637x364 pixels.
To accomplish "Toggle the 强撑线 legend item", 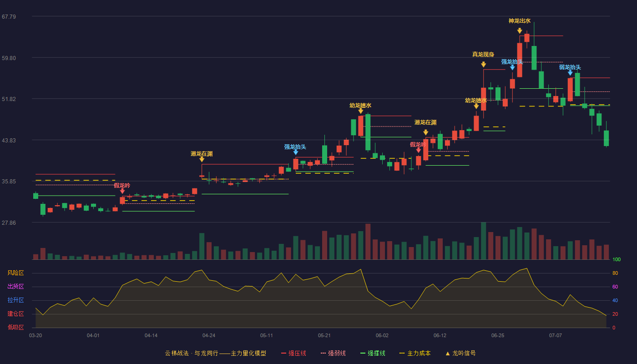I will 373,353.
